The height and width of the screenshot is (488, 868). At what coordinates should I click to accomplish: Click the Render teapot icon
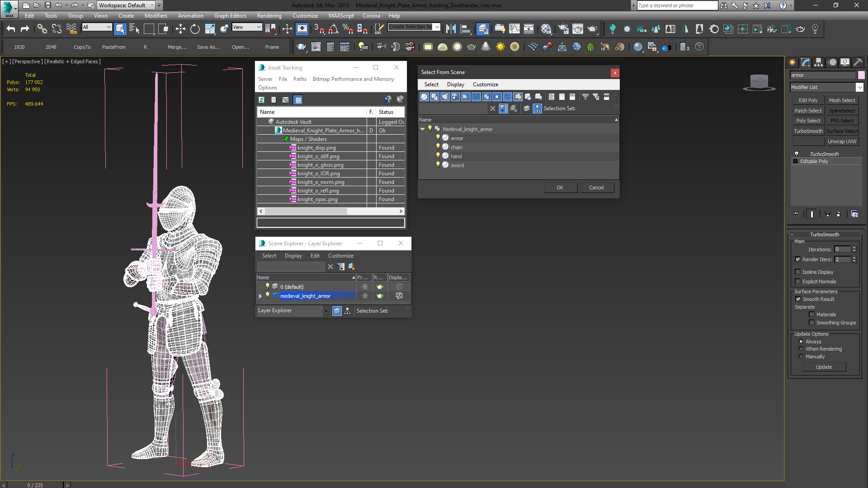(592, 29)
